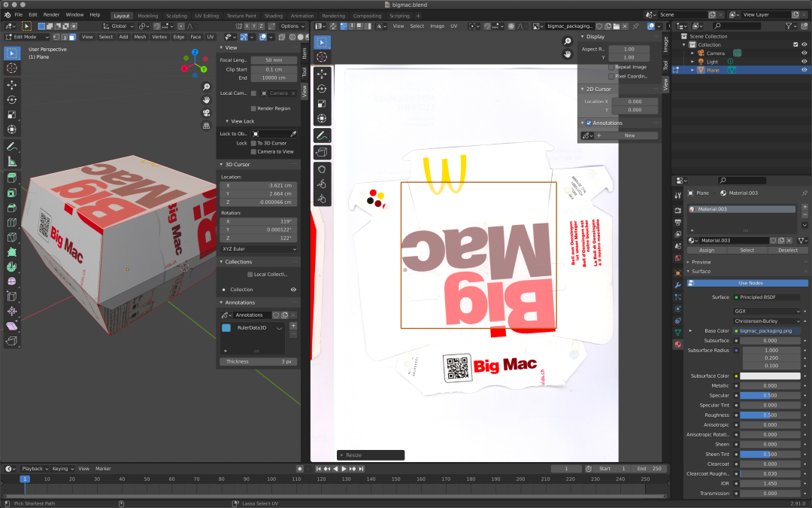
Task: Hide the Light object in outliner
Action: [804, 61]
